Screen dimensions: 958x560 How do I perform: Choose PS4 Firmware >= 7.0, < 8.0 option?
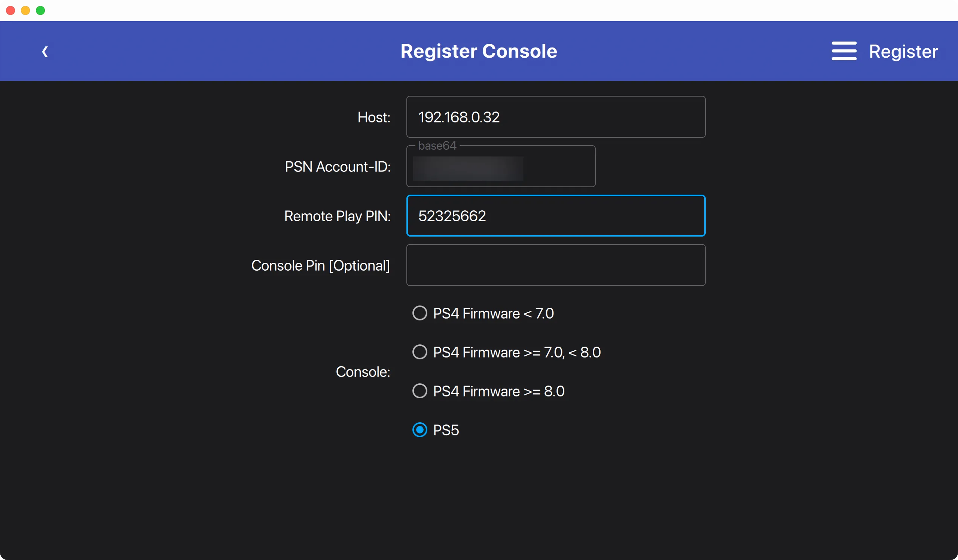pos(420,352)
